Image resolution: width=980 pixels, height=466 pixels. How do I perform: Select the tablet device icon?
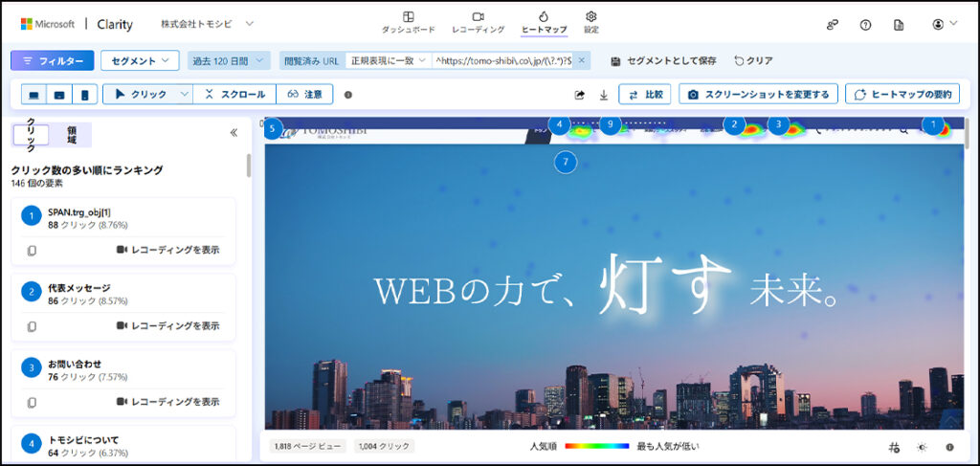pos(59,95)
